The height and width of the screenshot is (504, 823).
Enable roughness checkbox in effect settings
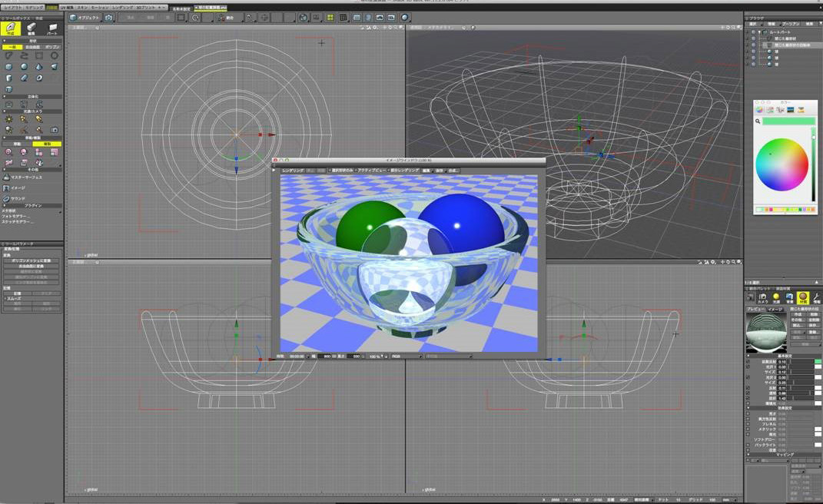pos(748,413)
